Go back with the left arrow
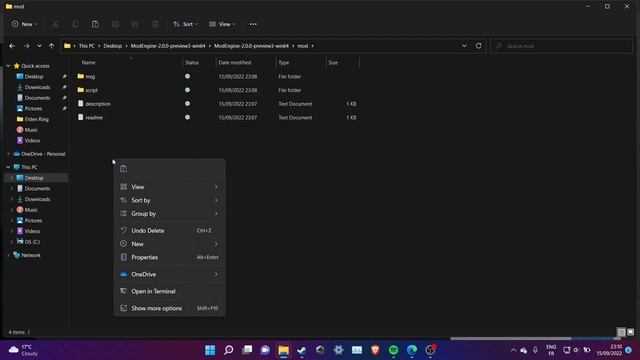This screenshot has width=640, height=360. pos(12,46)
